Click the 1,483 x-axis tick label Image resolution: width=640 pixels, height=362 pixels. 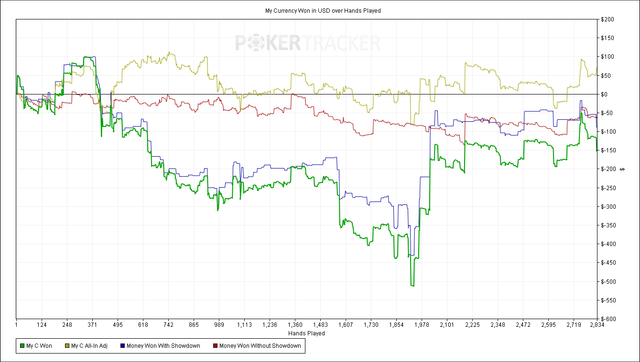click(x=320, y=325)
